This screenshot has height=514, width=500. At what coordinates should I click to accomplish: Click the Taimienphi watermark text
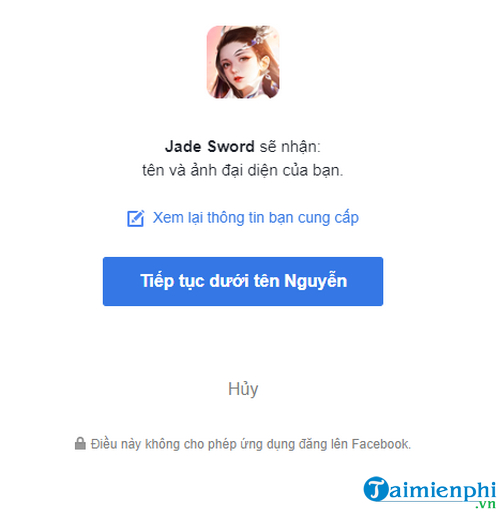pos(430,491)
